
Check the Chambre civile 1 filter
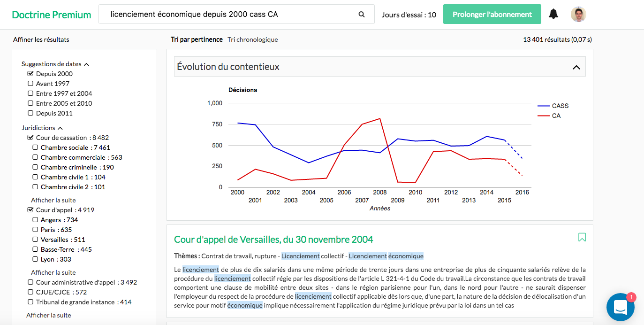(x=35, y=177)
